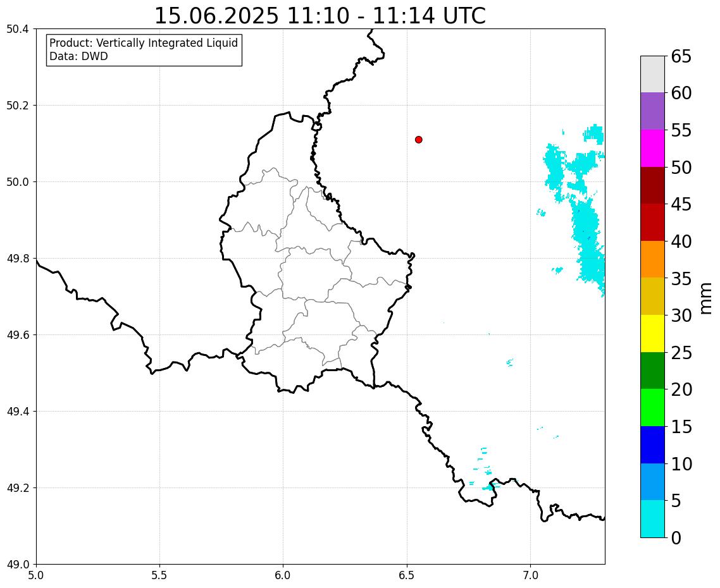The height and width of the screenshot is (588, 720).
Task: Click the longitude axis label 7.0
Action: [x=530, y=575]
